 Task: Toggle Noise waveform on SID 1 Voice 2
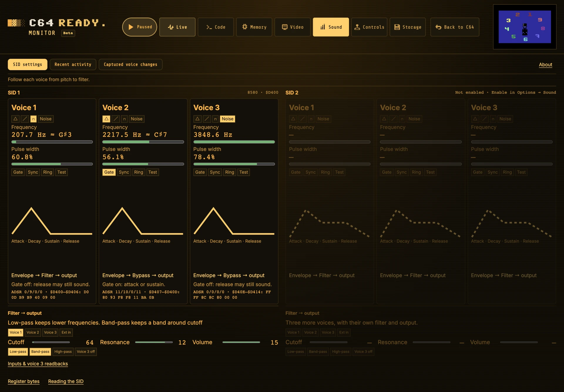pyautogui.click(x=137, y=119)
